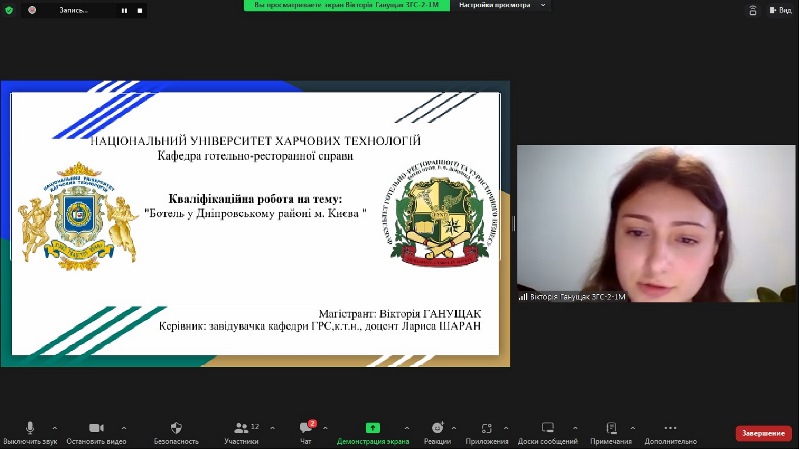Stop the recording
This screenshot has width=800, height=450.
click(140, 10)
